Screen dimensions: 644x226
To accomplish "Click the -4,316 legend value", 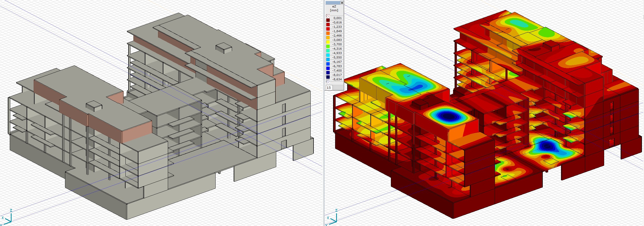I will click(x=337, y=49).
